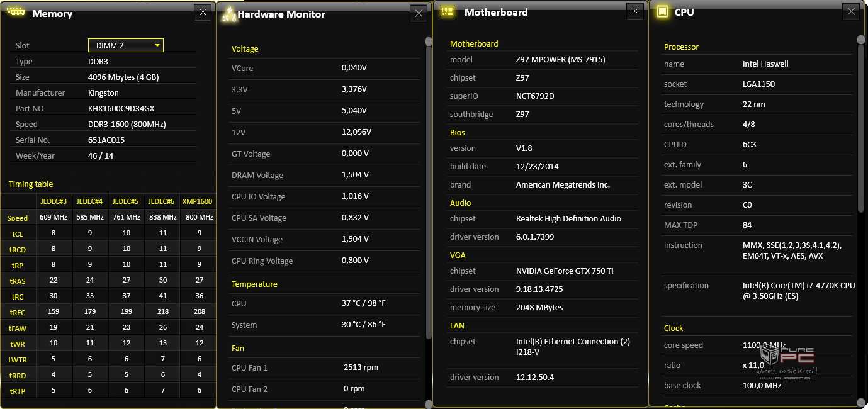868x409 pixels.
Task: Click the "LAN" section heading
Action: pos(458,325)
